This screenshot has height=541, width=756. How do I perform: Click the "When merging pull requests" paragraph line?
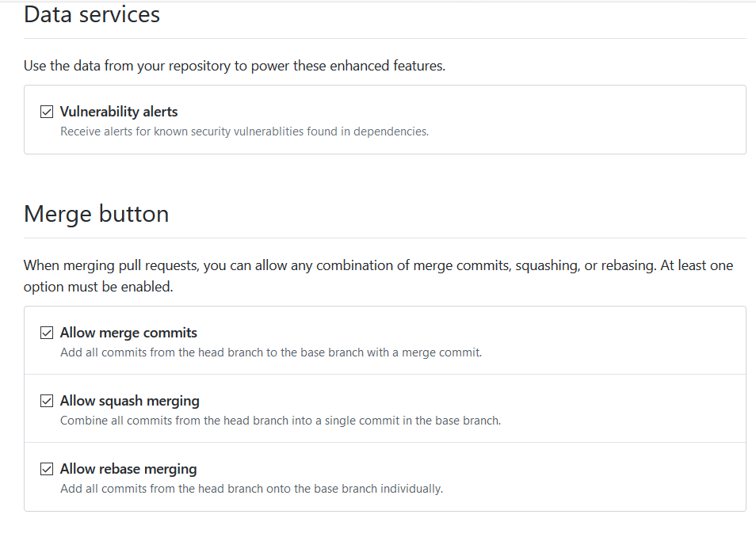(x=378, y=265)
